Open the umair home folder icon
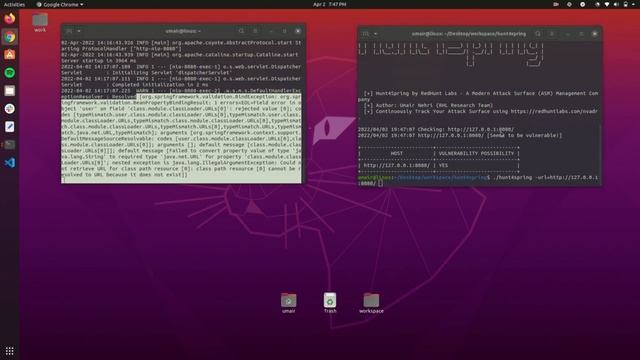 tap(289, 303)
